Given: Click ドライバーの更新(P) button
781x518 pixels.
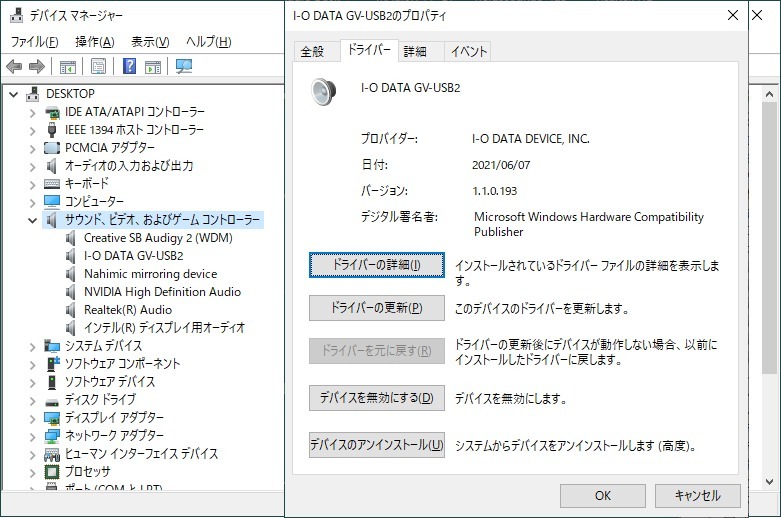Looking at the screenshot, I should pos(377,308).
